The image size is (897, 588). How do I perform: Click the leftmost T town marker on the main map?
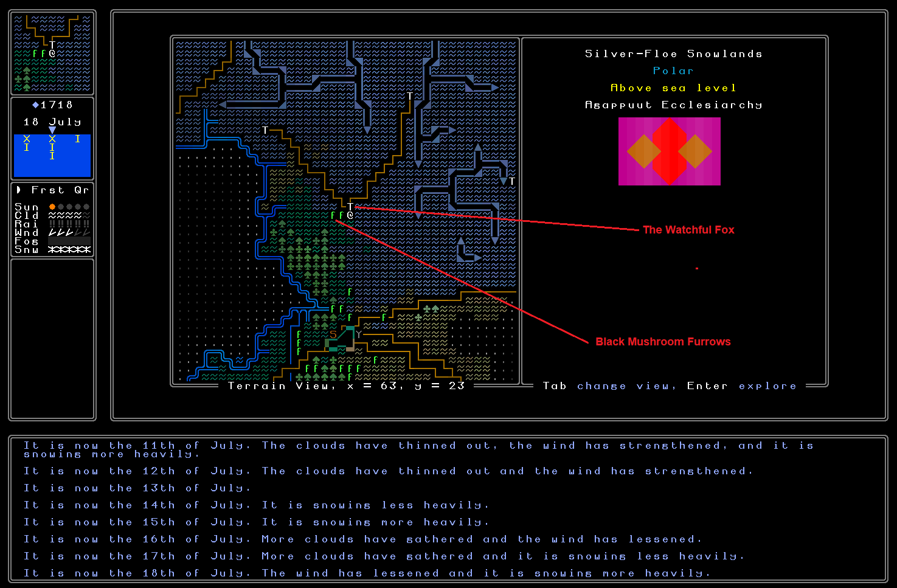tap(265, 130)
